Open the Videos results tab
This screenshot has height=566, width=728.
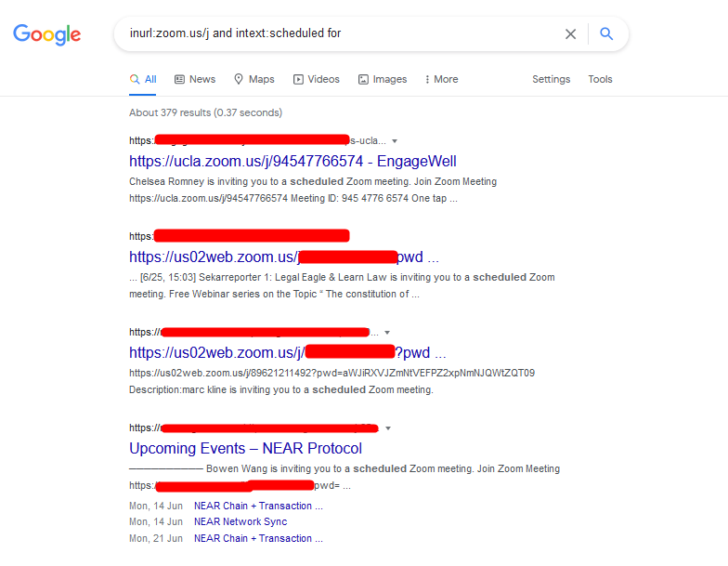click(x=316, y=80)
